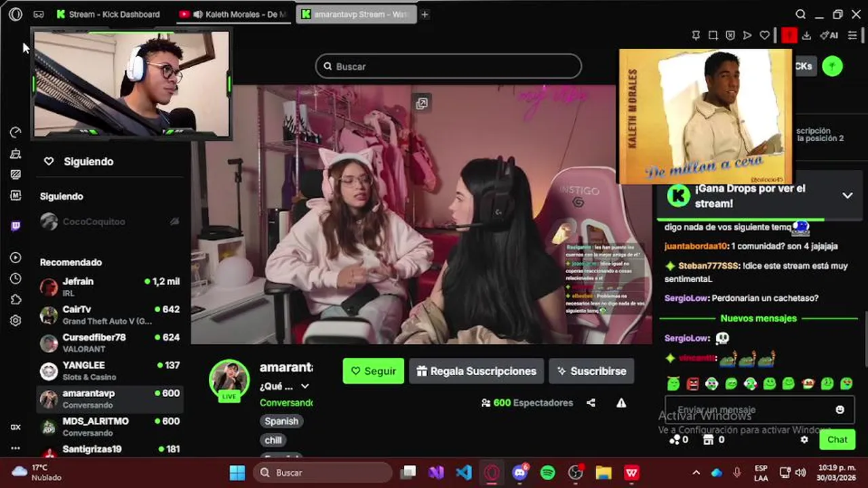Click the Suscribirse button
The width and height of the screenshot is (868, 488).
pos(591,371)
